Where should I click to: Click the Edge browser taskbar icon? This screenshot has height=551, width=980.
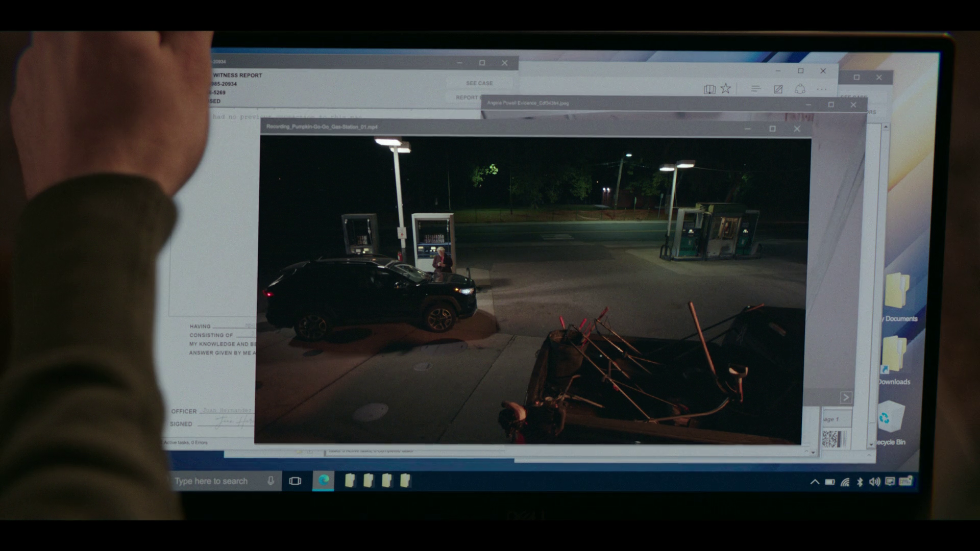click(324, 480)
